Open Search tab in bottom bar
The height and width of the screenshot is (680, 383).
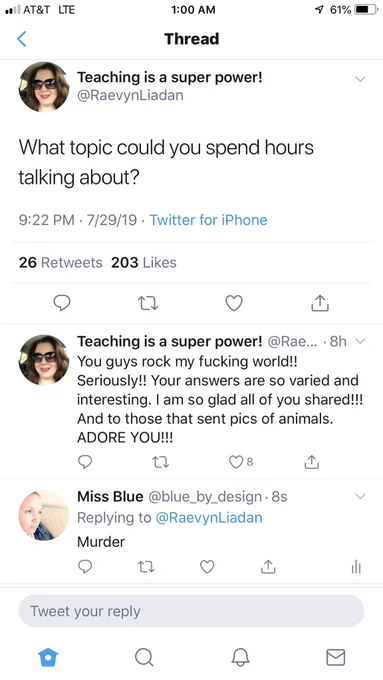coord(144,657)
